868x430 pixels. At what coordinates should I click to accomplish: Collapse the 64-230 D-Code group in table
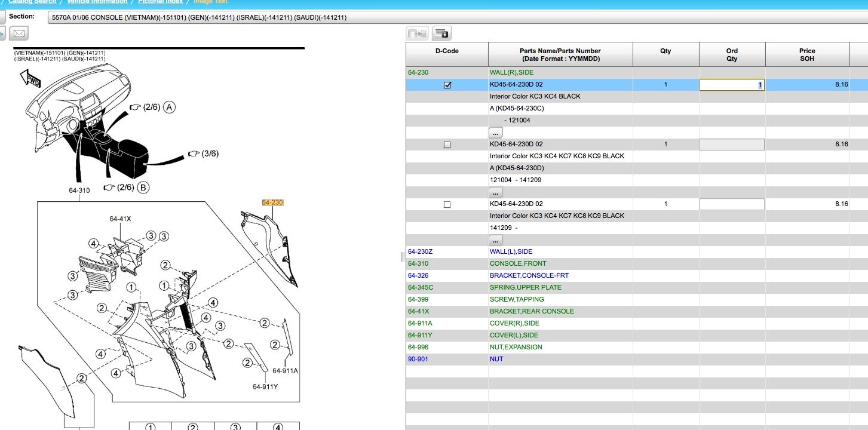coord(418,72)
